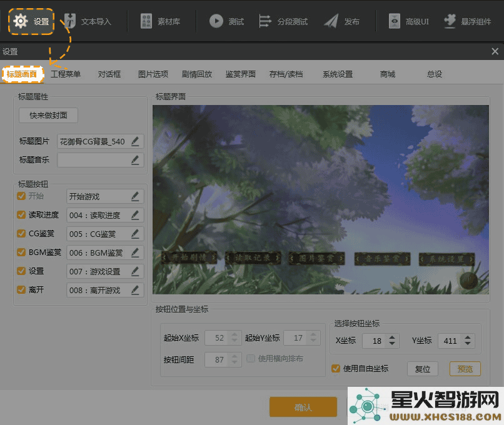Viewport: 504px width, 425px height.
Task: Open the 存档/读档 tab
Action: [x=286, y=74]
